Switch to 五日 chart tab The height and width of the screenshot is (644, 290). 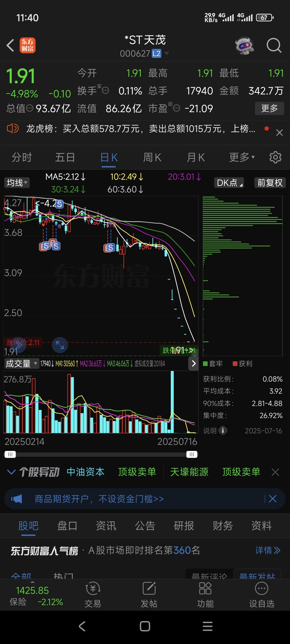[x=65, y=157]
